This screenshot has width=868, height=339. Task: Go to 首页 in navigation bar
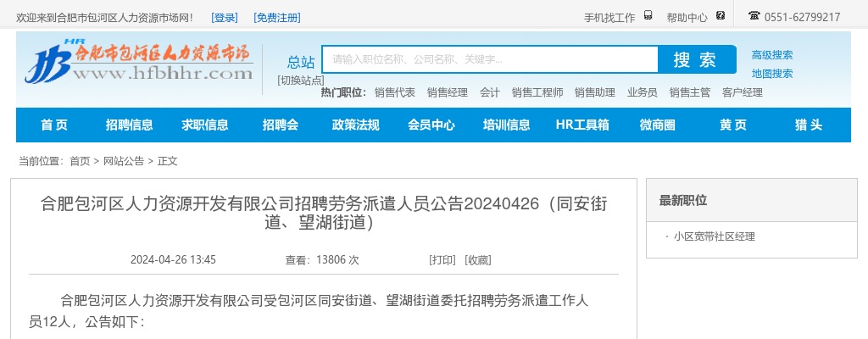pyautogui.click(x=54, y=125)
